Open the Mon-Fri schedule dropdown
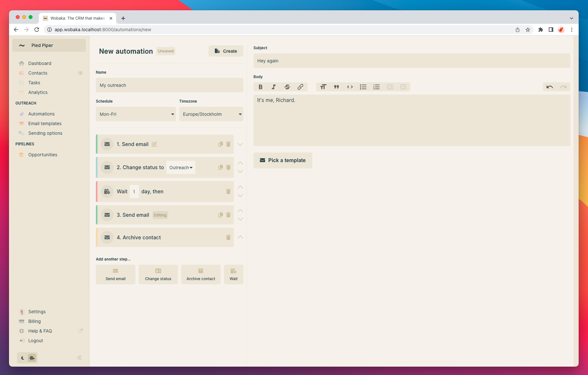 coord(136,114)
